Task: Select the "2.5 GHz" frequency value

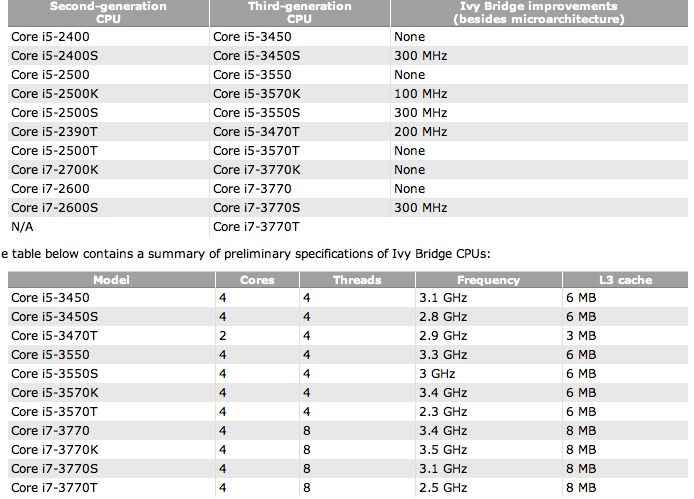Action: pyautogui.click(x=443, y=488)
